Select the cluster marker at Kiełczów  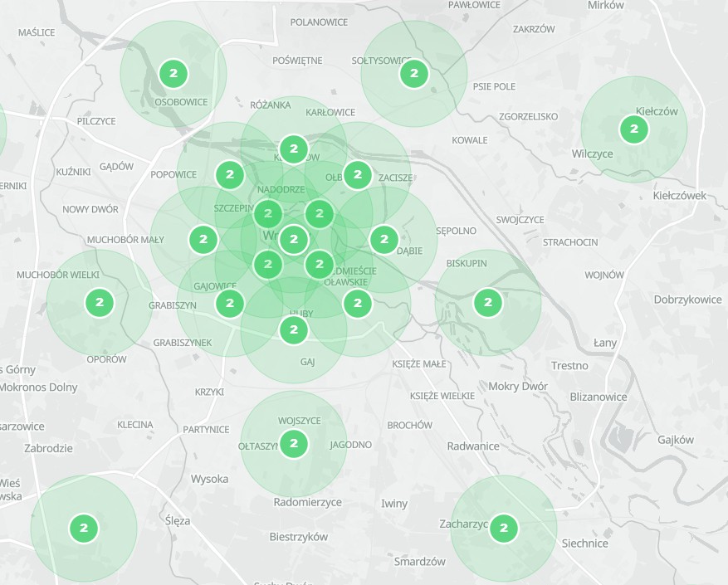(x=633, y=129)
